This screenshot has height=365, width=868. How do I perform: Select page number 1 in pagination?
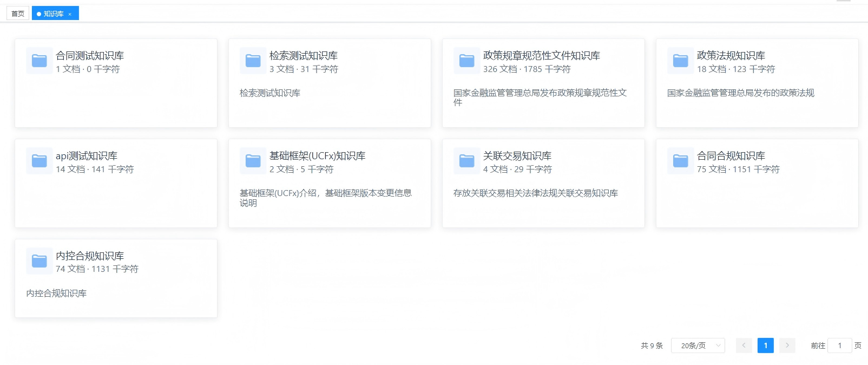[x=766, y=346]
